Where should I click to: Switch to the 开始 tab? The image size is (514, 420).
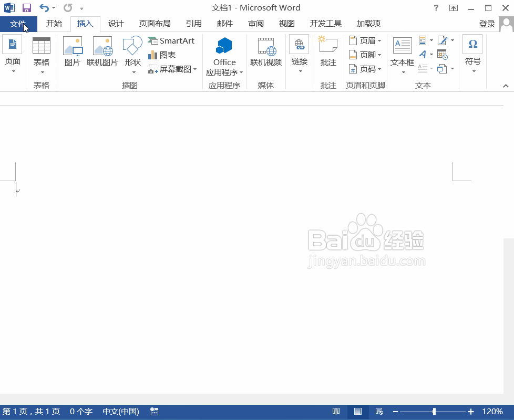[x=54, y=24]
